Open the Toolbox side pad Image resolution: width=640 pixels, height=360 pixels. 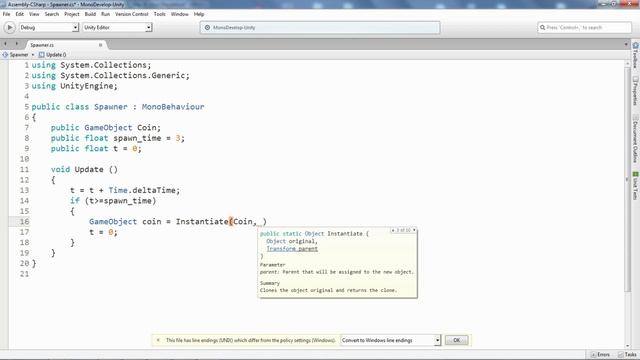(636, 55)
